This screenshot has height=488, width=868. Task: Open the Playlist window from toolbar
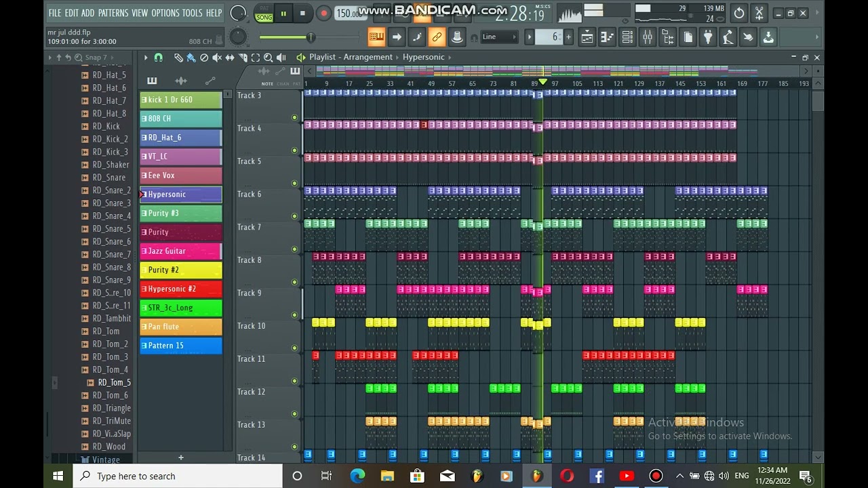coord(587,37)
